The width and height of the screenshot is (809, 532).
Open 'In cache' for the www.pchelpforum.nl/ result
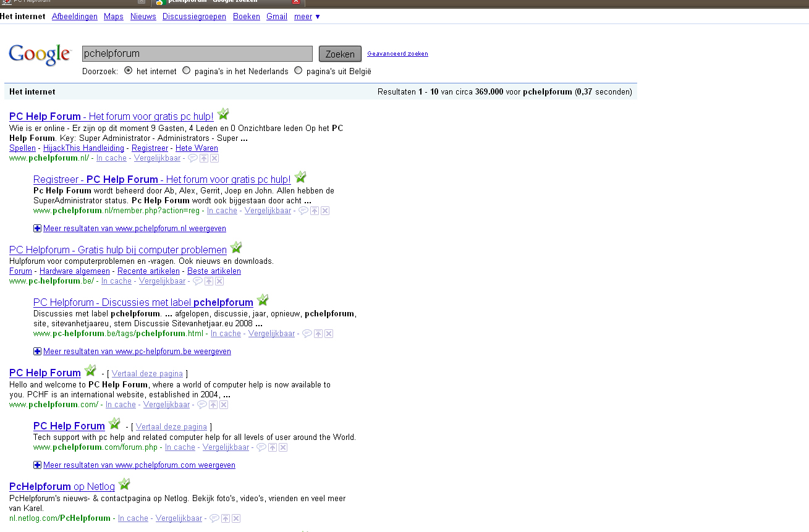pyautogui.click(x=111, y=158)
